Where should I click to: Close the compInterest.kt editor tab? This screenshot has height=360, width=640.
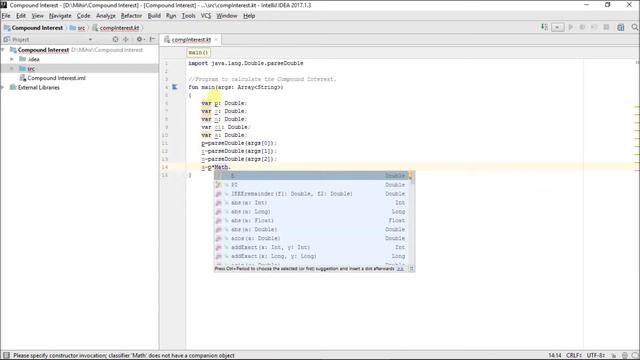pyautogui.click(x=216, y=40)
